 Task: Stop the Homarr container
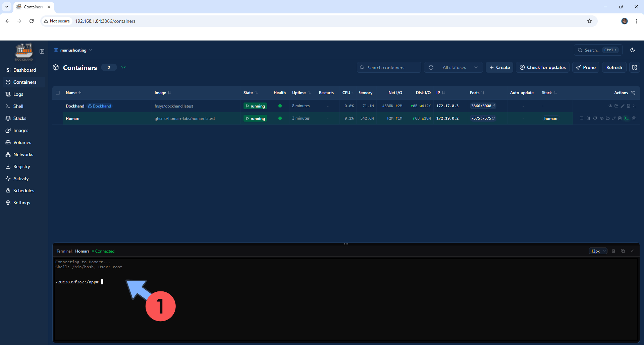(582, 118)
